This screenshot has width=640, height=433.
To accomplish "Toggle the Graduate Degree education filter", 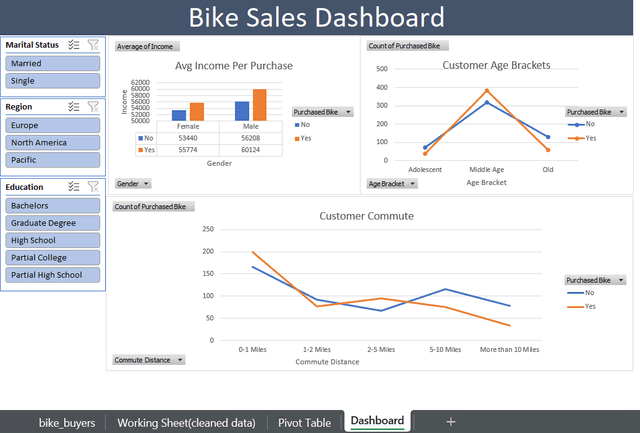I will pos(53,223).
